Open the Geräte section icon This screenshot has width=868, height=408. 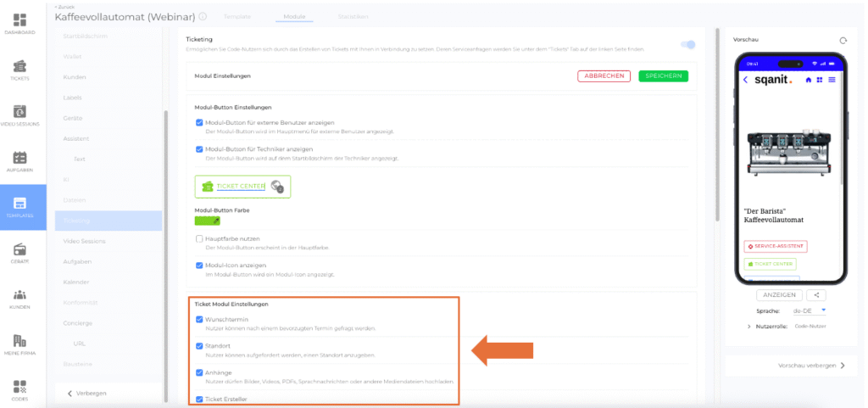click(19, 249)
